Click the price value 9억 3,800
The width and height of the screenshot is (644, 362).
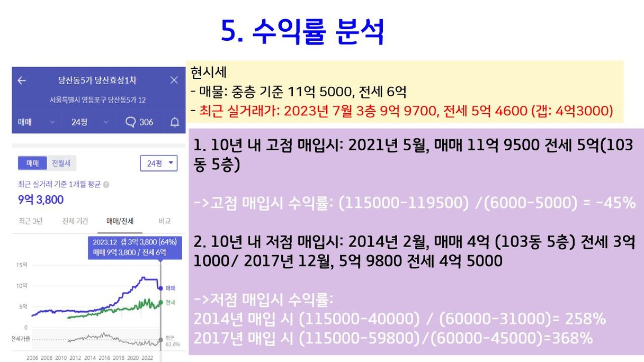pos(41,200)
